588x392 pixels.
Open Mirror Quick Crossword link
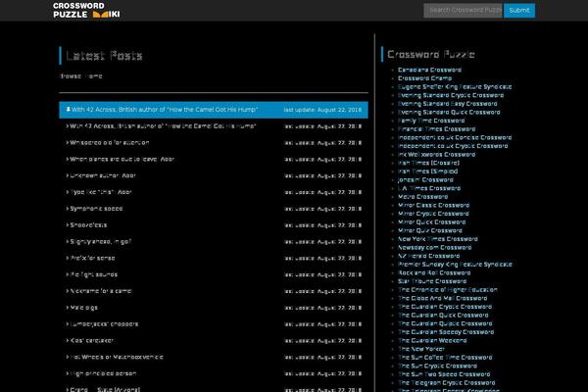(431, 222)
